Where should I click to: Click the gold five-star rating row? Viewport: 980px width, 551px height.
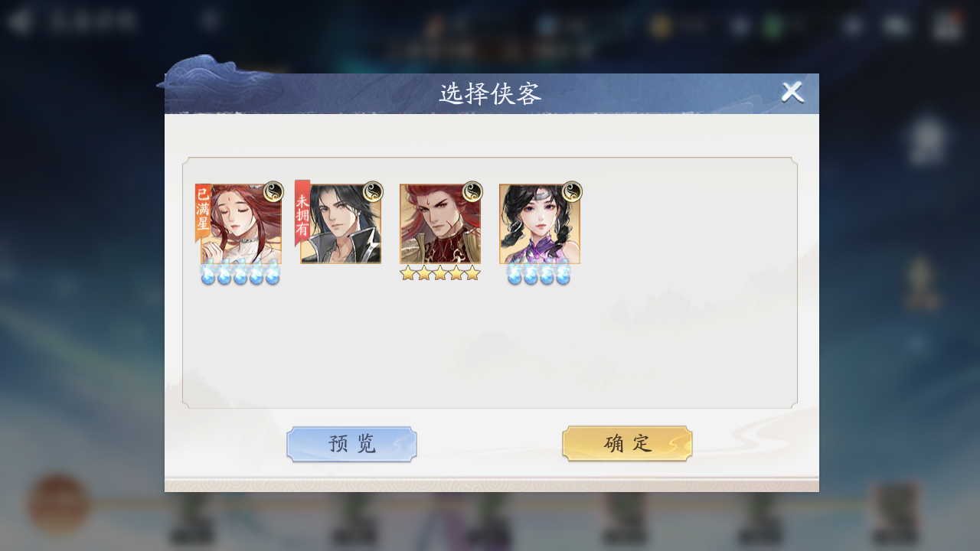440,273
